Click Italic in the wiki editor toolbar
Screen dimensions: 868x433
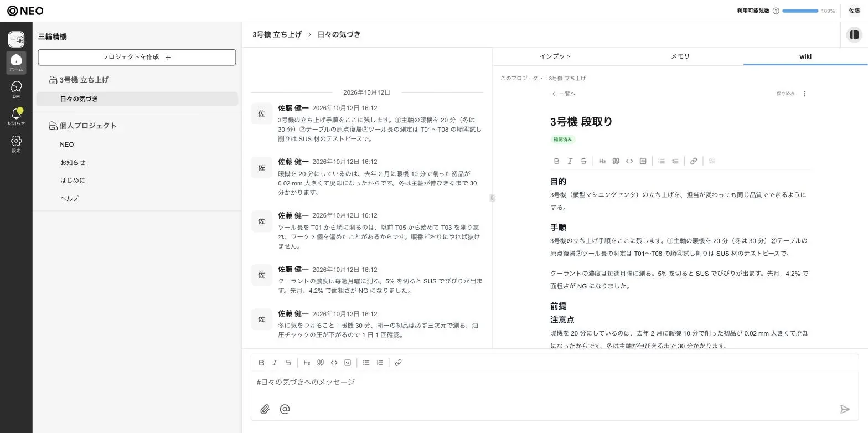(570, 161)
